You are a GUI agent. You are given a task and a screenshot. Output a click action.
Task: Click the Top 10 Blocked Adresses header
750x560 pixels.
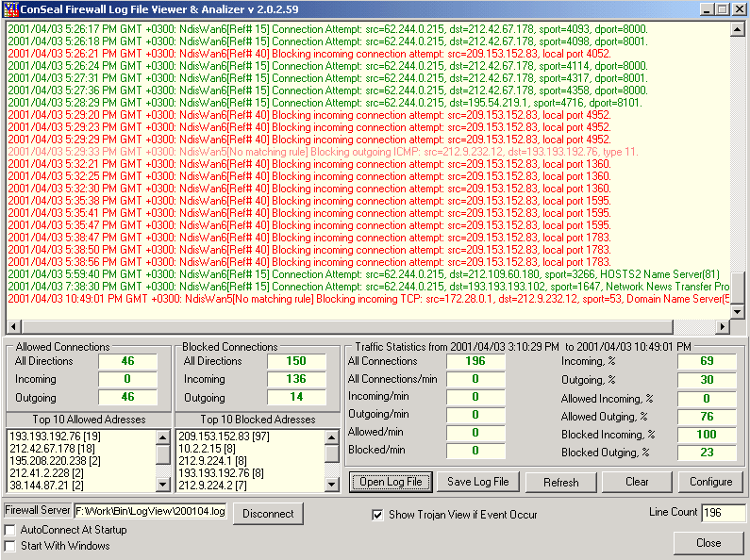coord(258,420)
